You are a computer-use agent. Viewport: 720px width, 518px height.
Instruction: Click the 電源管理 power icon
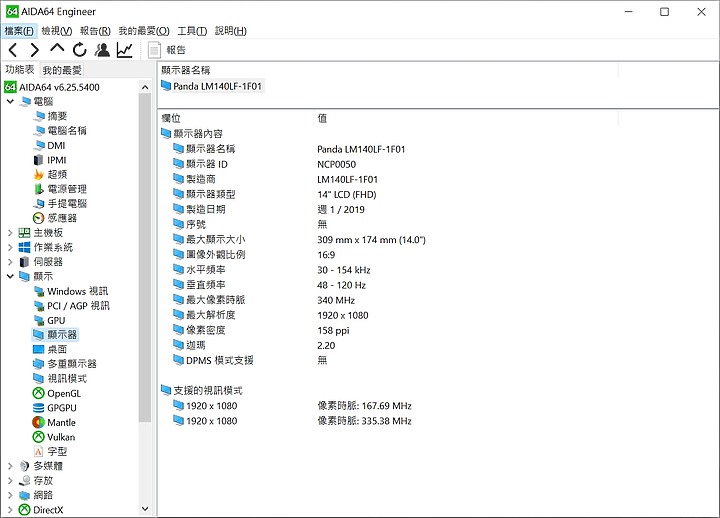tap(39, 189)
